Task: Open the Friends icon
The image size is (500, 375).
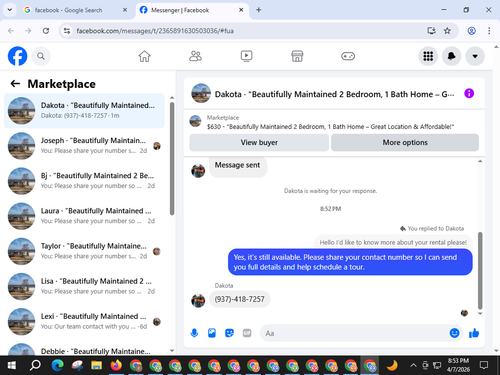Action: (195, 56)
